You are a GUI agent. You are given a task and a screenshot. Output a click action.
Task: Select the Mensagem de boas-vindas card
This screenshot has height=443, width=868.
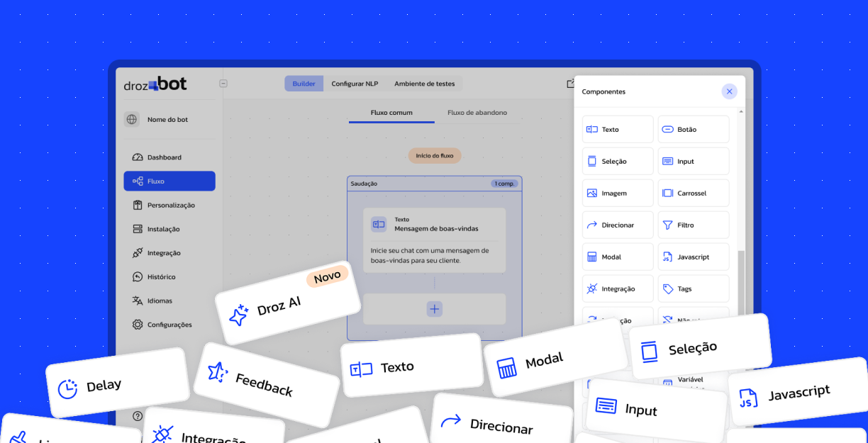coord(435,240)
